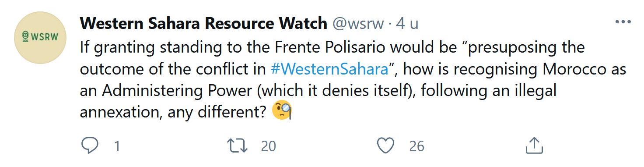Open the share tweet icon

tap(533, 145)
